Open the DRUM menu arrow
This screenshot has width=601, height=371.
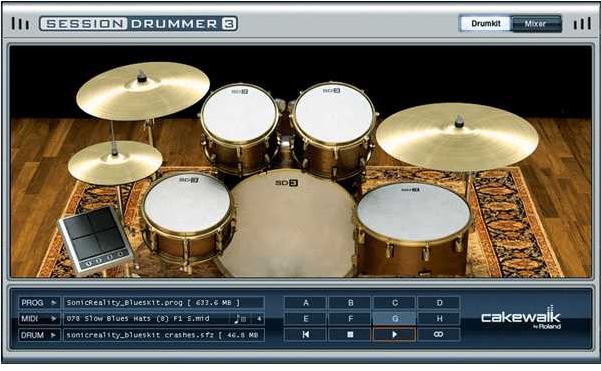[54, 335]
